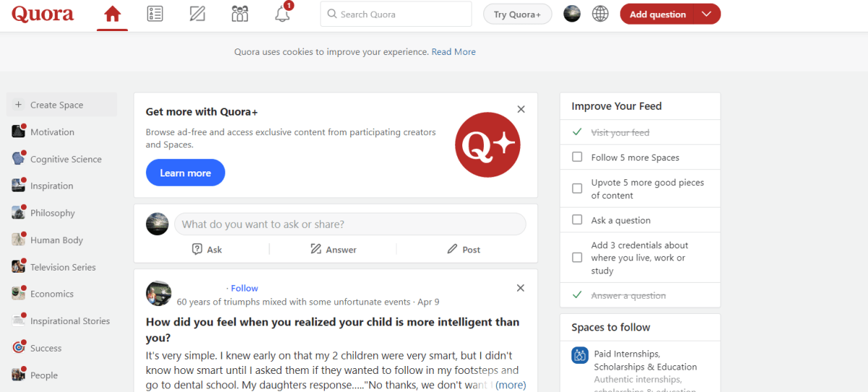Check the Ask a question checkbox
The height and width of the screenshot is (392, 868).
pyautogui.click(x=577, y=220)
